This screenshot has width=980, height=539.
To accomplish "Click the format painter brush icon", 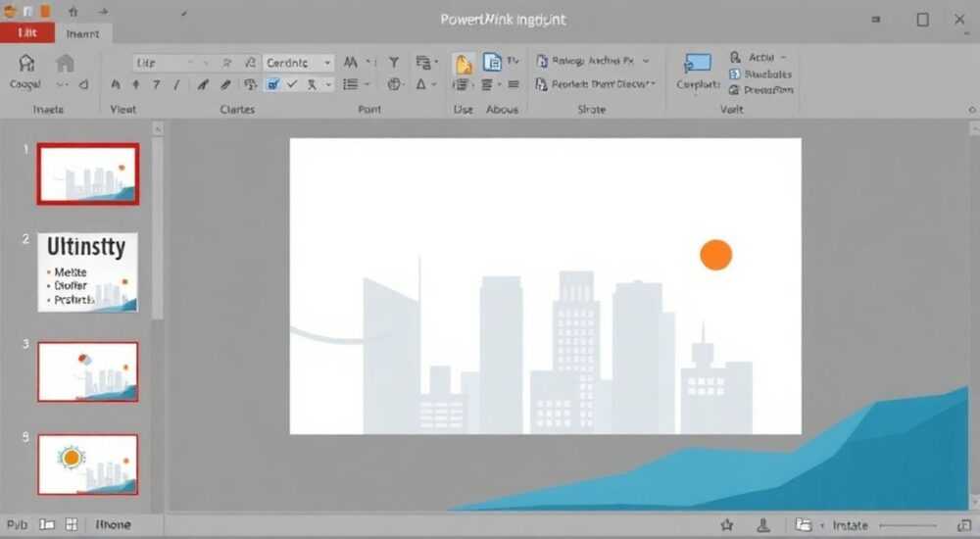I will (x=250, y=84).
